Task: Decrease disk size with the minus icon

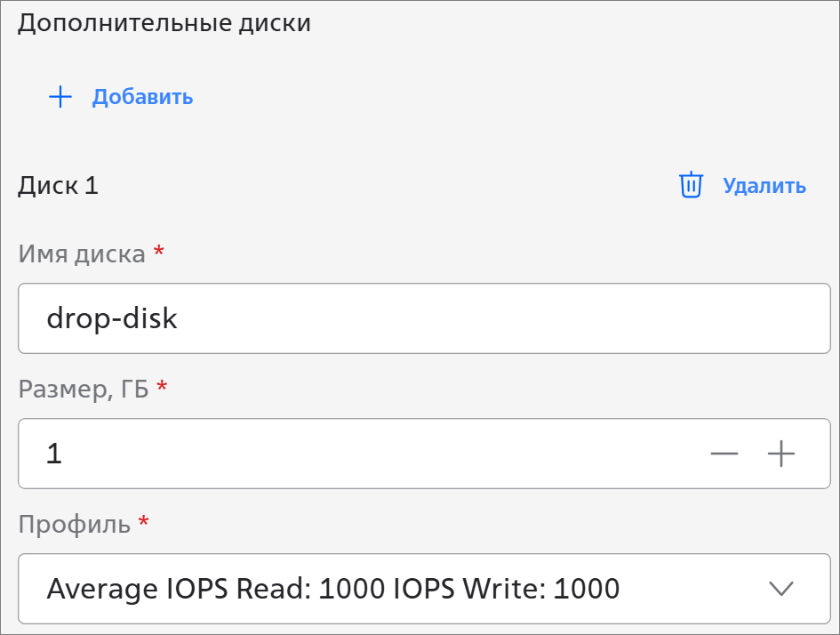Action: [724, 454]
